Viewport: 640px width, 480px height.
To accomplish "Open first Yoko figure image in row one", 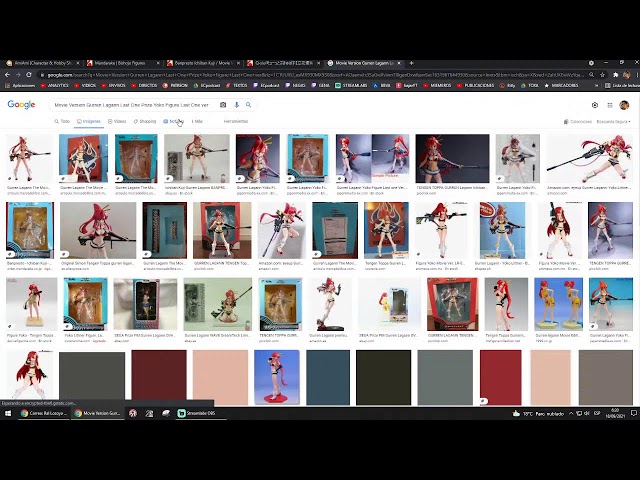I will point(29,158).
